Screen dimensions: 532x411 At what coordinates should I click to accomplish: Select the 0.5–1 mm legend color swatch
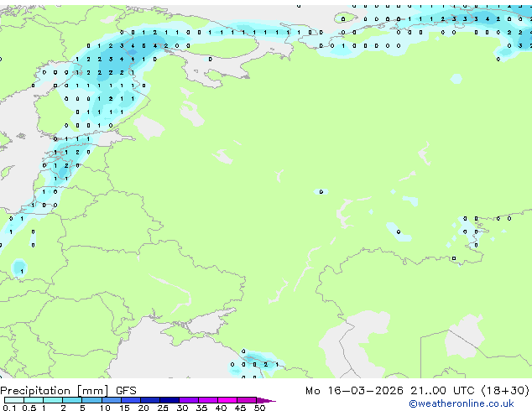(x=34, y=400)
